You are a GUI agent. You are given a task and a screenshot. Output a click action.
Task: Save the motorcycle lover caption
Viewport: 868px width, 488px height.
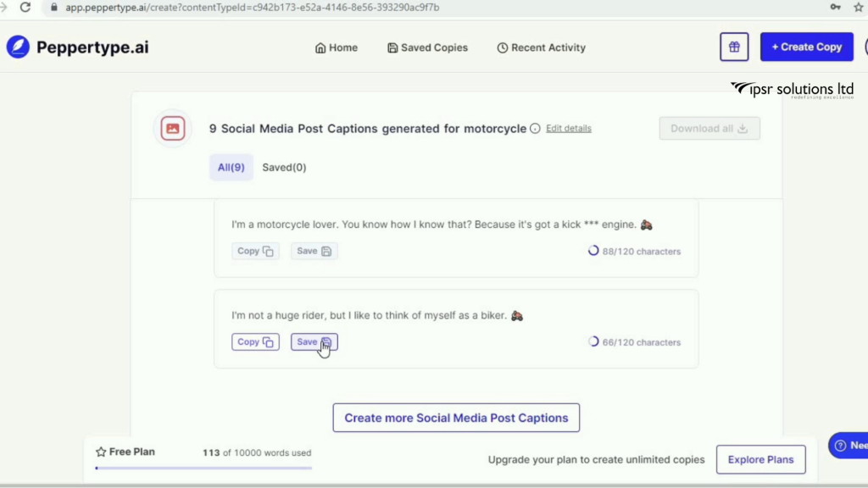pyautogui.click(x=314, y=251)
